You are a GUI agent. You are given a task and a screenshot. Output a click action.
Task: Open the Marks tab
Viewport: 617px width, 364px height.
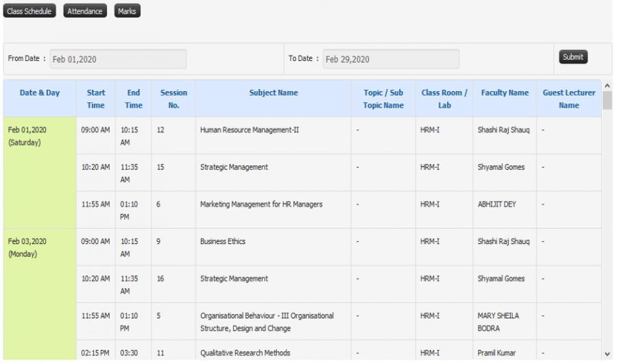[x=127, y=11]
